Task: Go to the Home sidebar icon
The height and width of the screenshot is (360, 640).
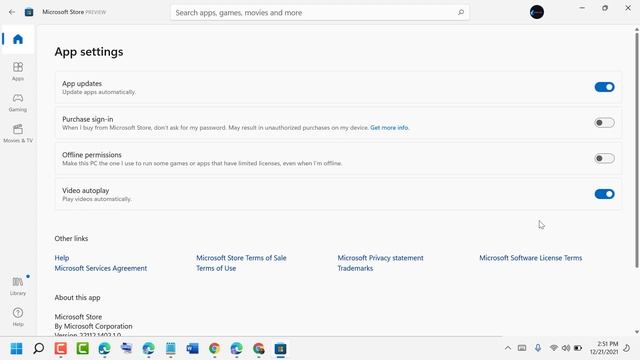Action: tap(18, 39)
